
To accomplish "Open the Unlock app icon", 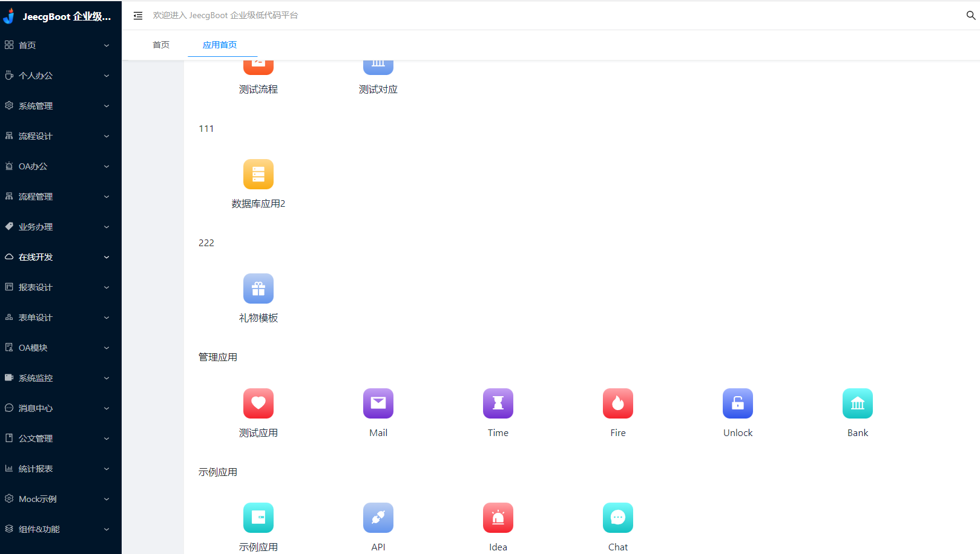I will tap(738, 403).
